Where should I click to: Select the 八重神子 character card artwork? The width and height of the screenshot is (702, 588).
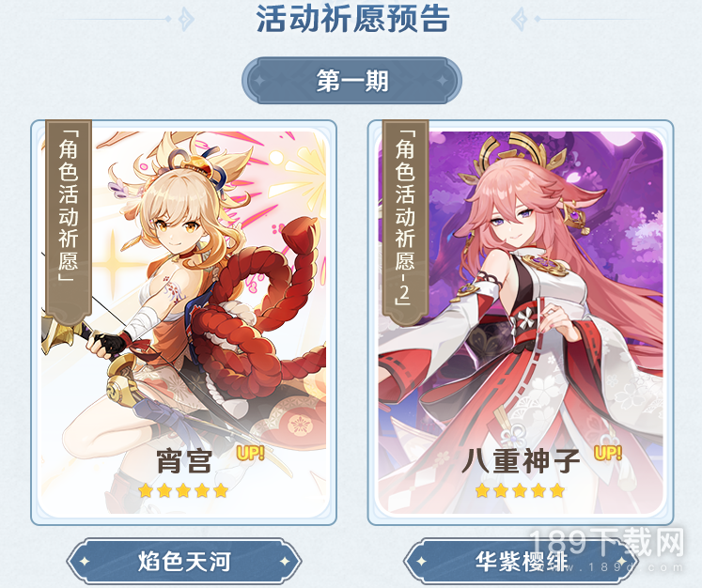pyautogui.click(x=521, y=322)
